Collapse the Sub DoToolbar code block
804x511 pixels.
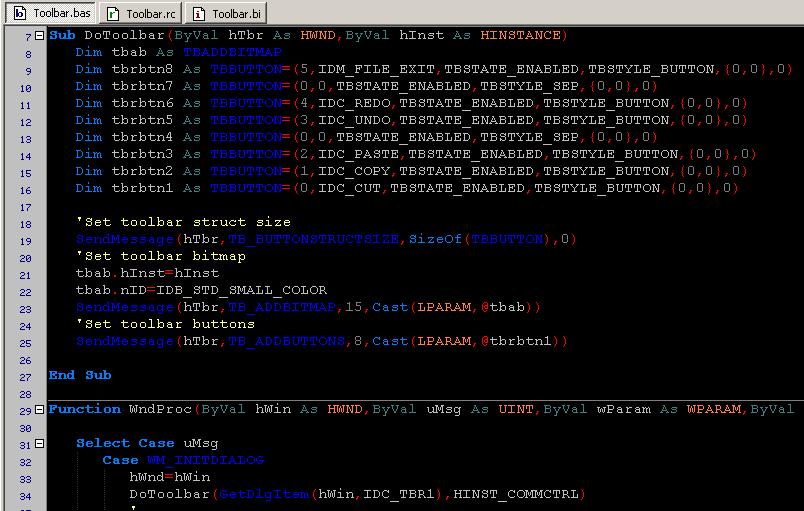pyautogui.click(x=39, y=36)
